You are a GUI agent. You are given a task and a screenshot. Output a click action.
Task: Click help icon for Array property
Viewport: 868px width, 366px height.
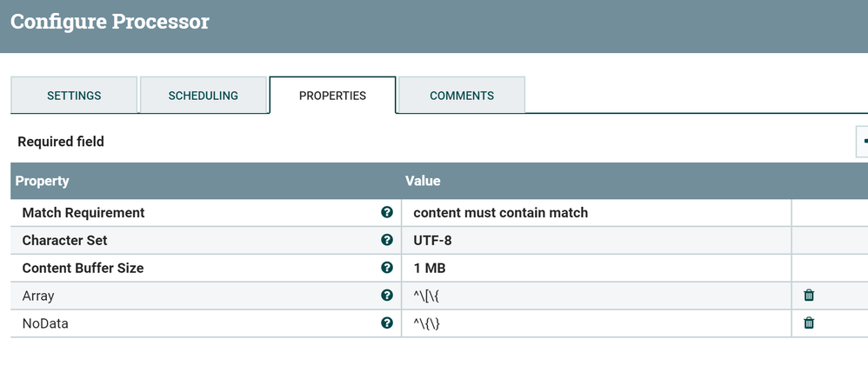(x=386, y=296)
